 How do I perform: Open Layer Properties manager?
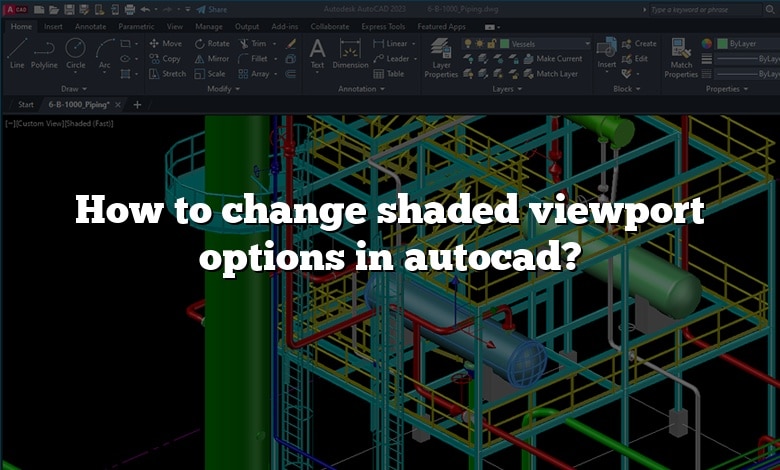(x=441, y=58)
